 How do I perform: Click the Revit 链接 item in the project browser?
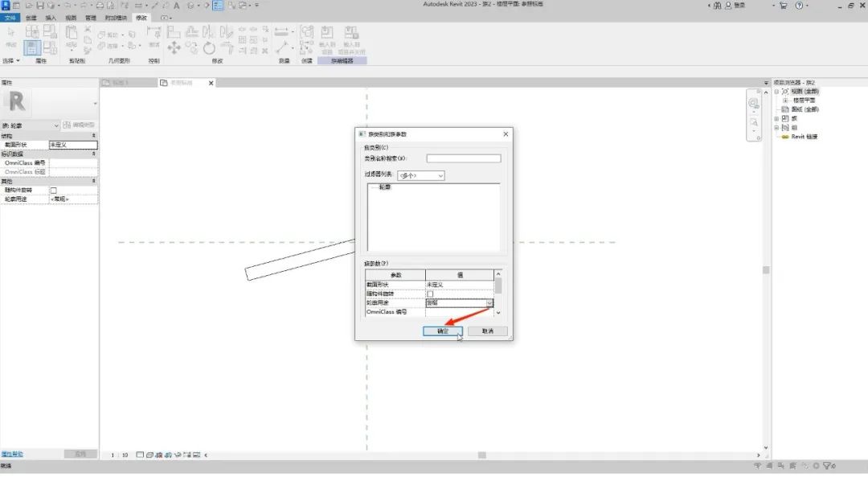(804, 137)
